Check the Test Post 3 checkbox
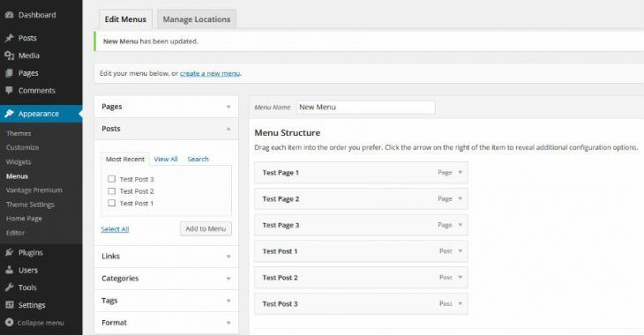The image size is (644, 335). point(111,179)
